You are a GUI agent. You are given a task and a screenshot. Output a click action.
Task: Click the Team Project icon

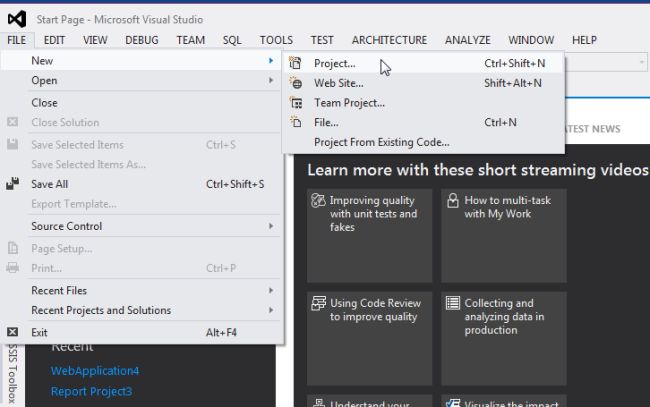(x=295, y=103)
